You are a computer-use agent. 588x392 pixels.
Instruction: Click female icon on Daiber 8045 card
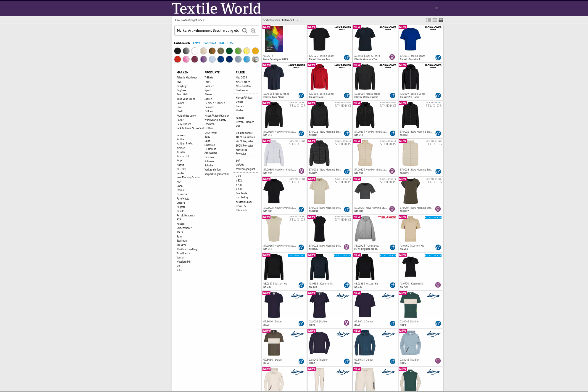click(438, 361)
